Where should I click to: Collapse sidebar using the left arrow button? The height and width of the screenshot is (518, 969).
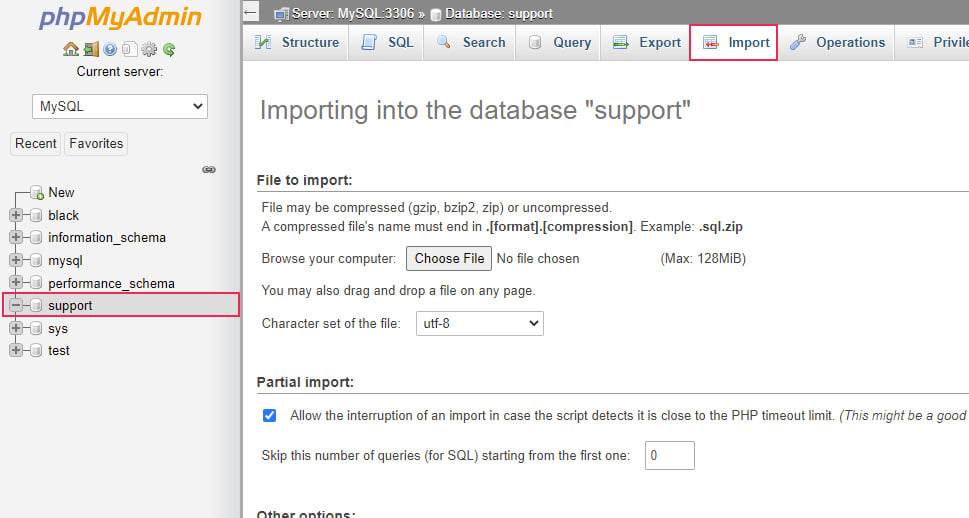coord(250,12)
